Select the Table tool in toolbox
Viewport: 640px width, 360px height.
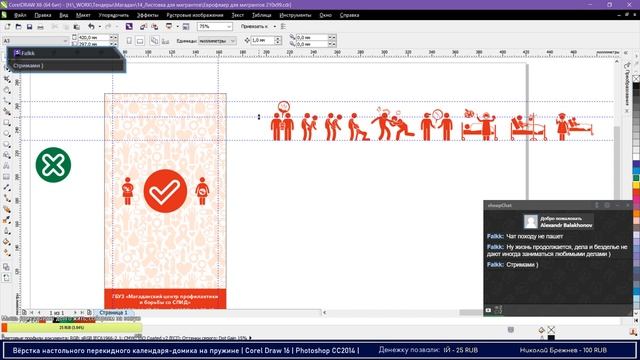coord(7,177)
